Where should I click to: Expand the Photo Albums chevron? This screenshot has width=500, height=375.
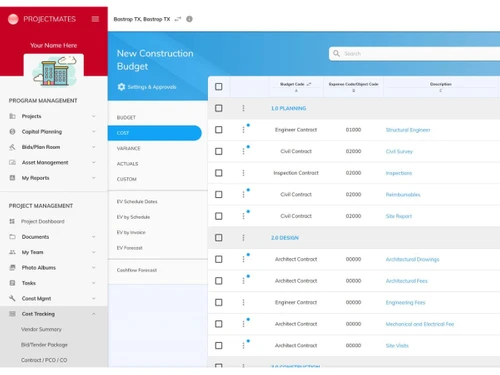[x=94, y=267]
